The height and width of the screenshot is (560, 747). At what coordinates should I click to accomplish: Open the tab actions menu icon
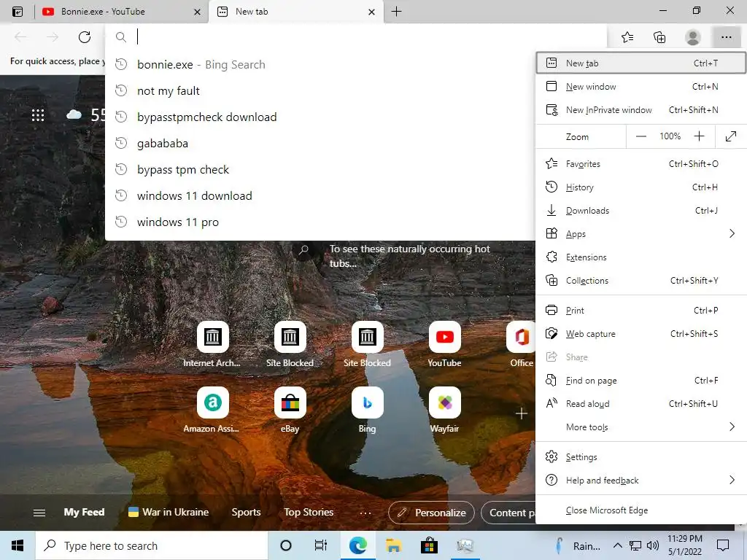click(18, 12)
